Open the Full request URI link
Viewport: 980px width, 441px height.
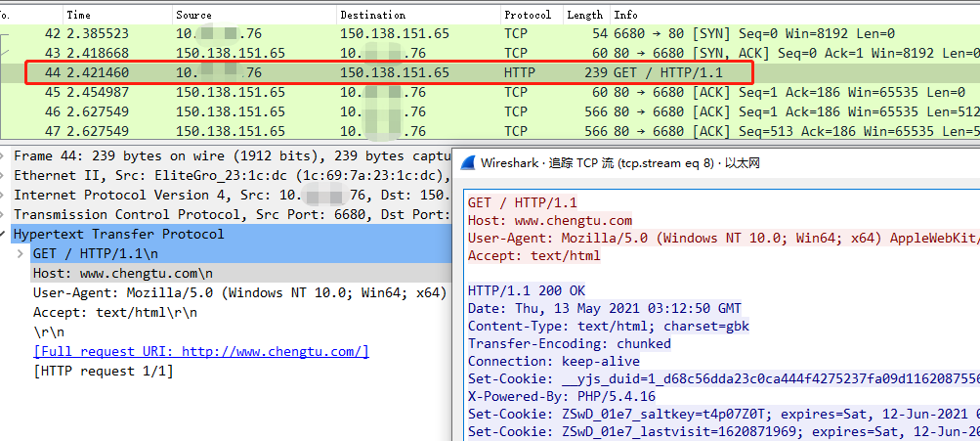point(200,352)
